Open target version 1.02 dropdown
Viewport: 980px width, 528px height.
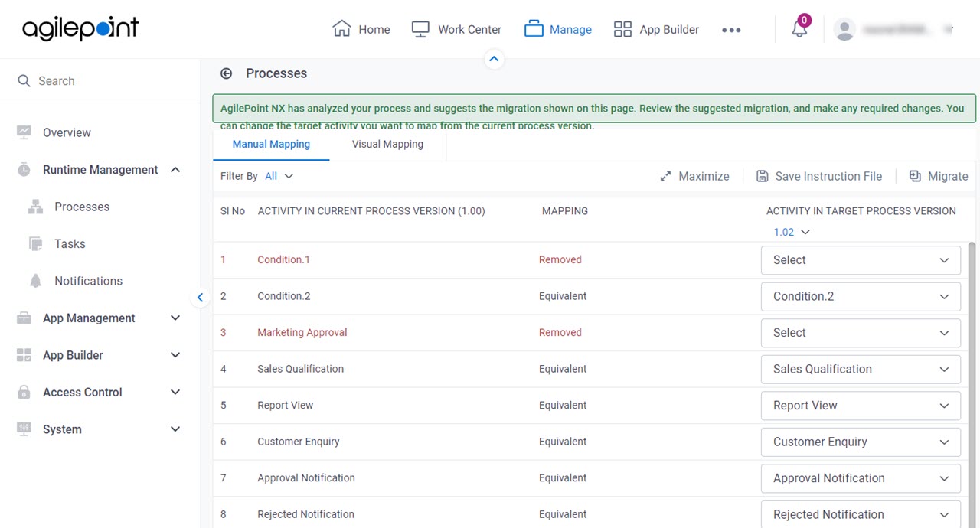point(792,232)
